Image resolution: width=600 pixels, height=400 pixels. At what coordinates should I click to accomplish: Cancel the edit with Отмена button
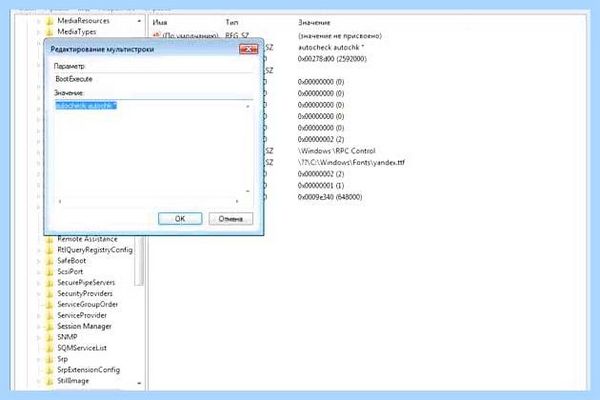(x=231, y=219)
